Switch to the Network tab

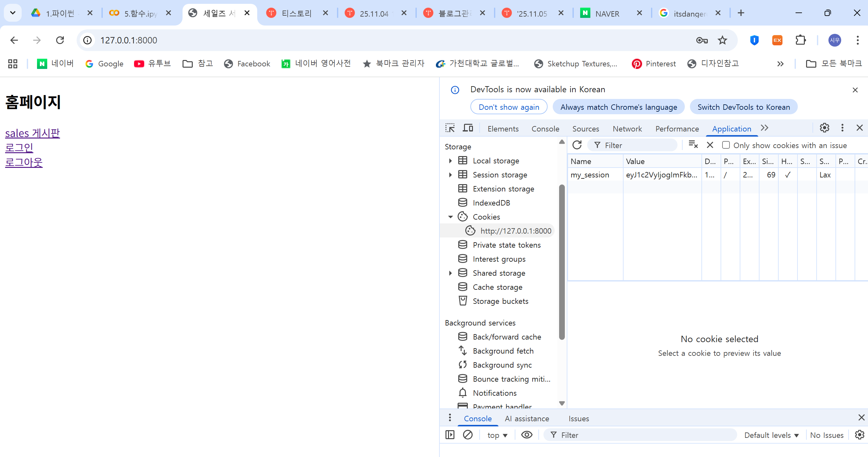pos(627,129)
